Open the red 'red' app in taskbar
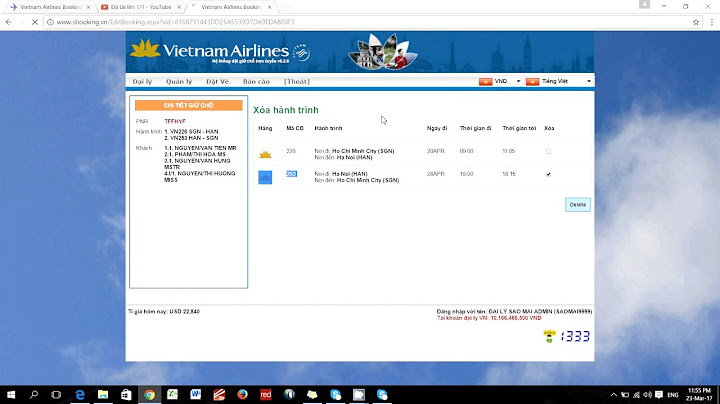Image resolution: width=720 pixels, height=404 pixels. 266,394
